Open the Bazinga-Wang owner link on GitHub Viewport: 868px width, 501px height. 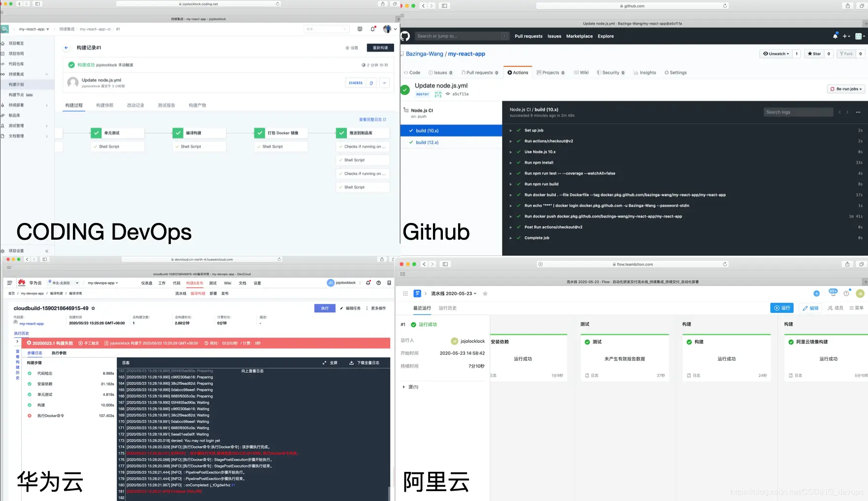425,54
